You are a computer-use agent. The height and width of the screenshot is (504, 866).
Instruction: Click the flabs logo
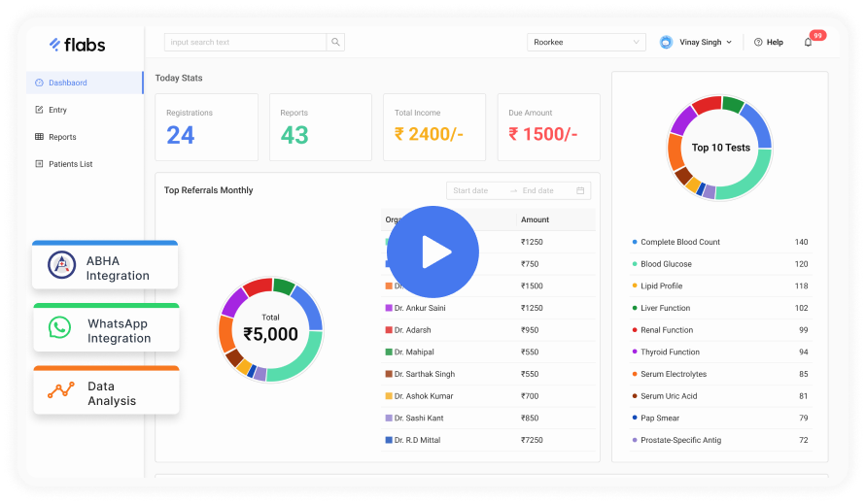pyautogui.click(x=78, y=45)
